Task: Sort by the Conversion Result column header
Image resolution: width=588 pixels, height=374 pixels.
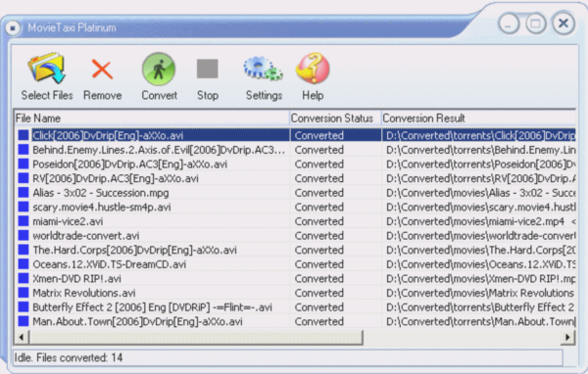Action: point(478,118)
